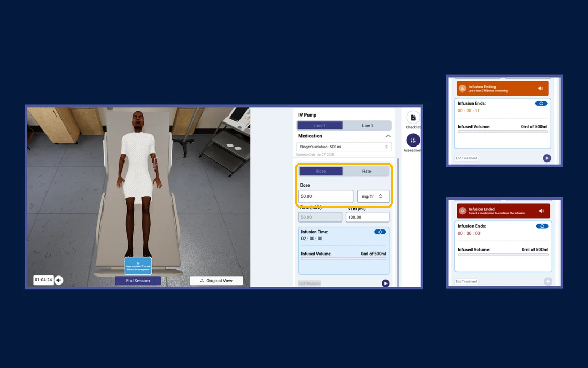Click the End Session button

coord(138,281)
